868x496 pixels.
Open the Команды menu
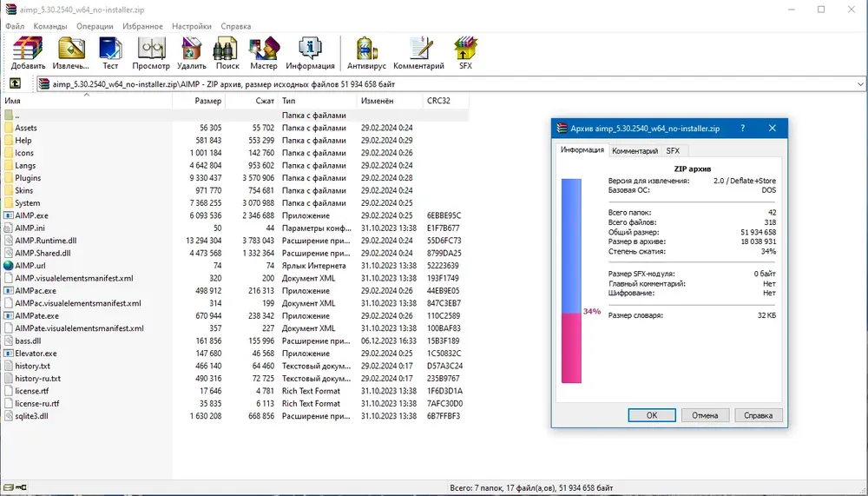coord(50,26)
